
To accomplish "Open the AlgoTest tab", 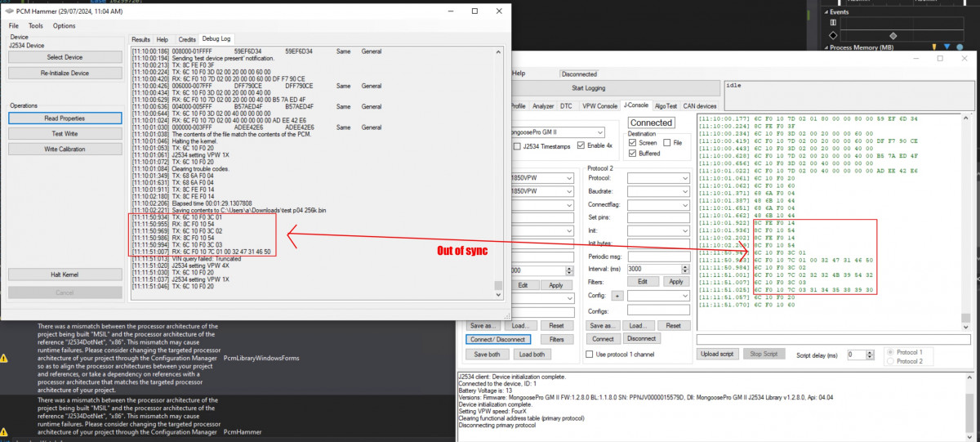I will pyautogui.click(x=666, y=106).
